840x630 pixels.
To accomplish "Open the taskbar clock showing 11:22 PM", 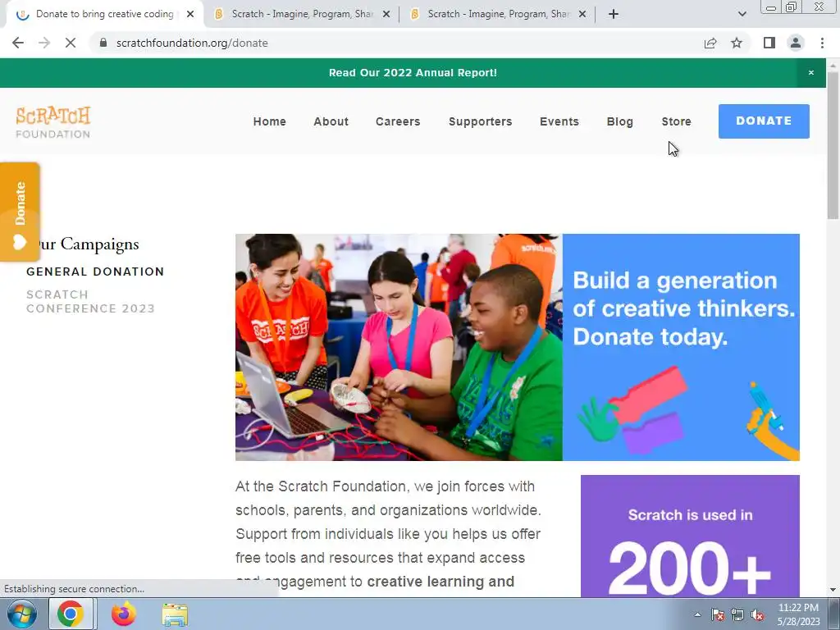I will 799,614.
